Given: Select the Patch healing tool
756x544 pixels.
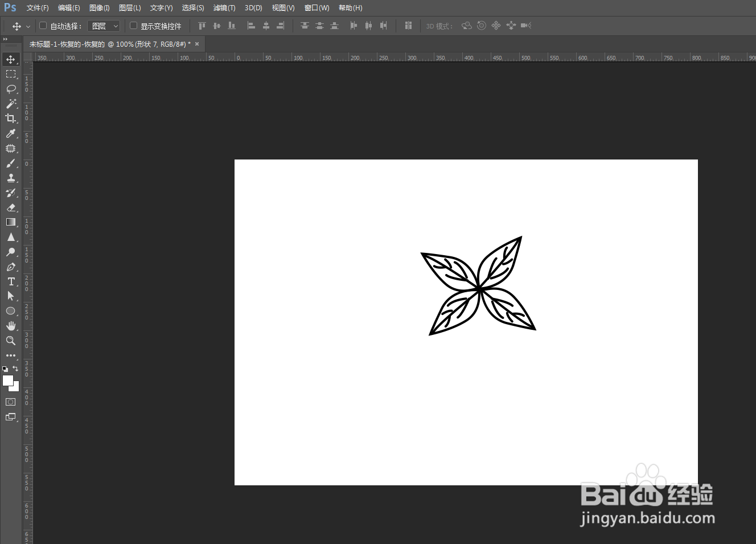Looking at the screenshot, I should click(x=11, y=148).
